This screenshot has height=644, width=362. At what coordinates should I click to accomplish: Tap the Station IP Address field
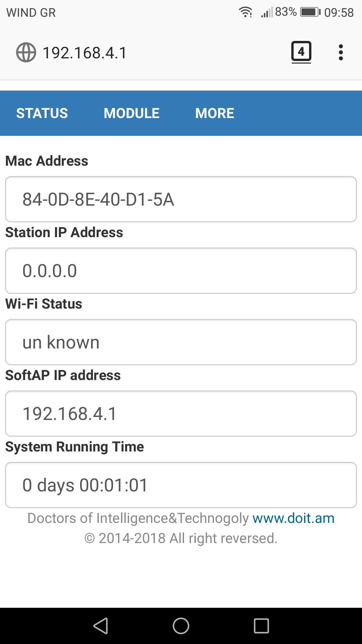point(181,271)
